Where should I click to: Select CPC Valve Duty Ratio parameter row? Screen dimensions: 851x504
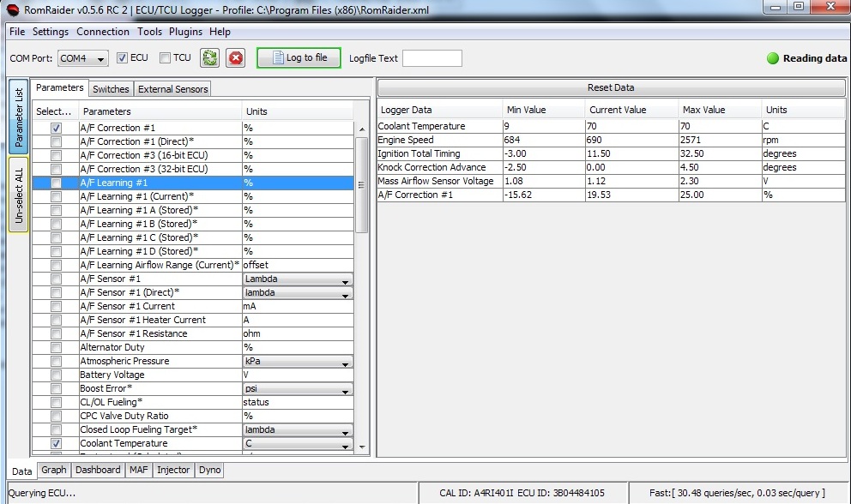point(193,416)
